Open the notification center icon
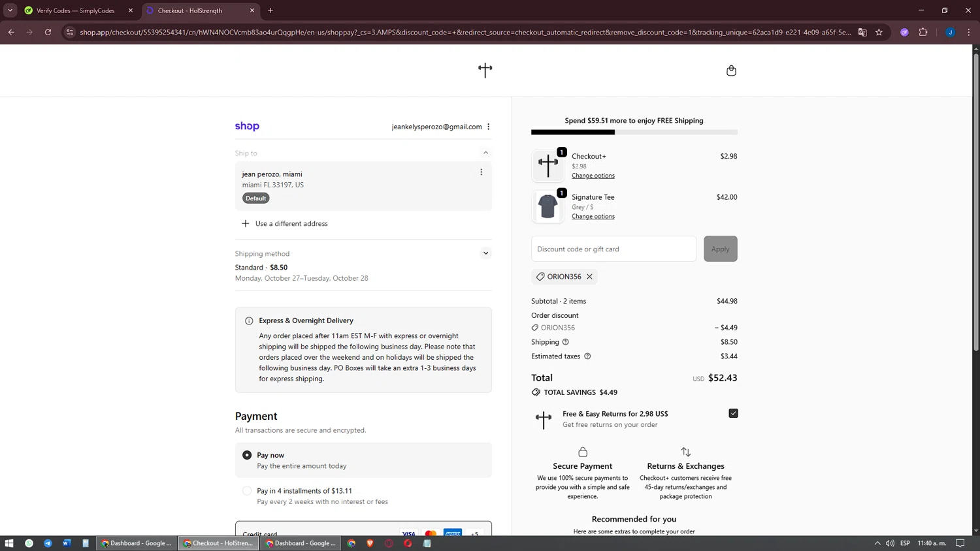The width and height of the screenshot is (980, 551). click(960, 543)
